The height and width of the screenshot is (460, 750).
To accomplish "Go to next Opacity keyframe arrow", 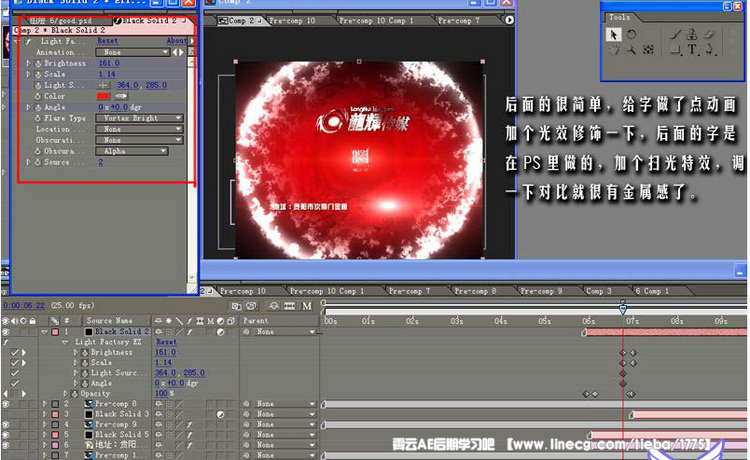I will [23, 394].
